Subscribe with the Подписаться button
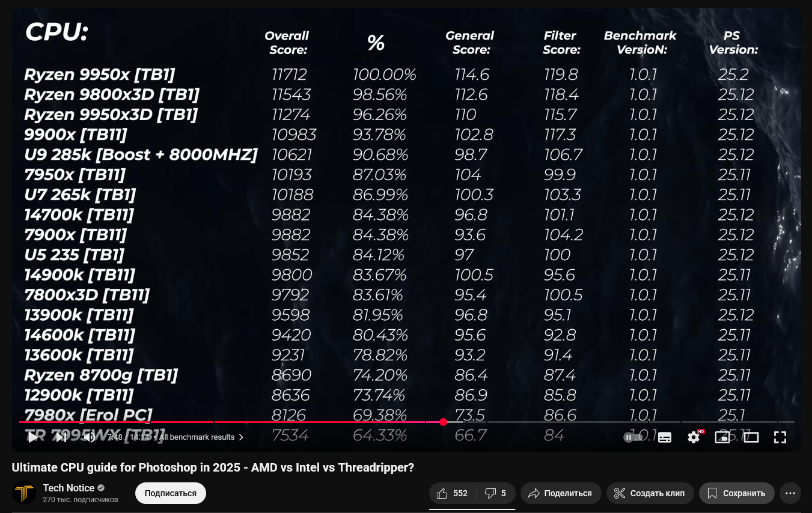This screenshot has height=513, width=812. coord(171,493)
